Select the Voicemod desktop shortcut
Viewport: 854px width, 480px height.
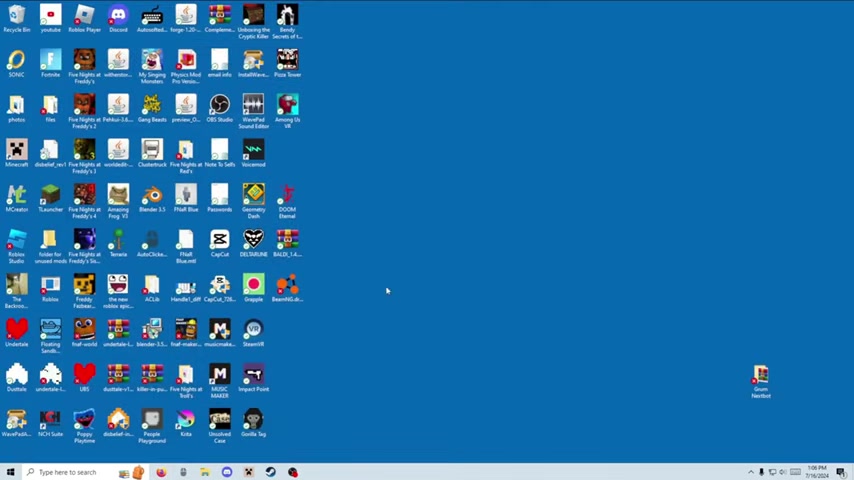click(x=253, y=150)
